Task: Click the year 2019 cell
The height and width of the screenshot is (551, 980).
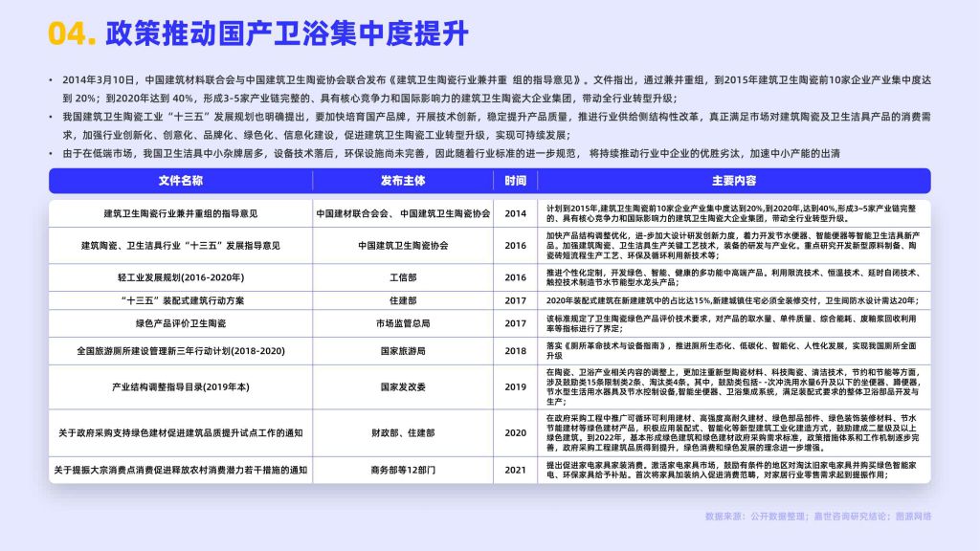Action: 516,387
